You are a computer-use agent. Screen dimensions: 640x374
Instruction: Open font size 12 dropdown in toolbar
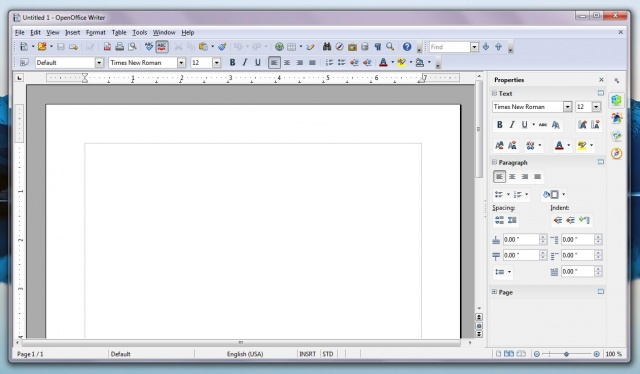(x=217, y=62)
